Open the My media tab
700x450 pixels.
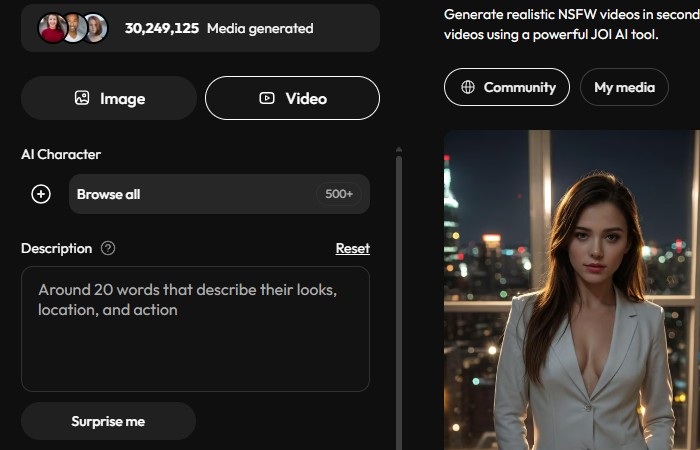coord(624,87)
